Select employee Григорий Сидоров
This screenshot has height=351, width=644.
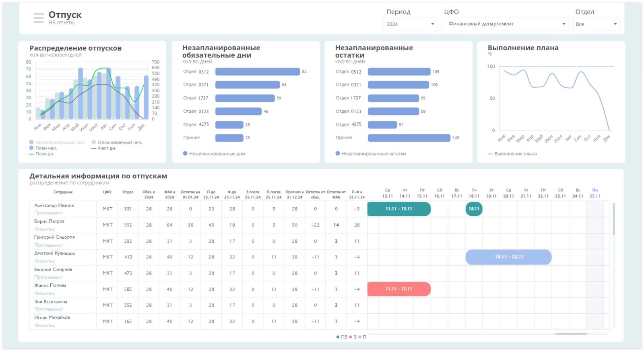pyautogui.click(x=54, y=237)
